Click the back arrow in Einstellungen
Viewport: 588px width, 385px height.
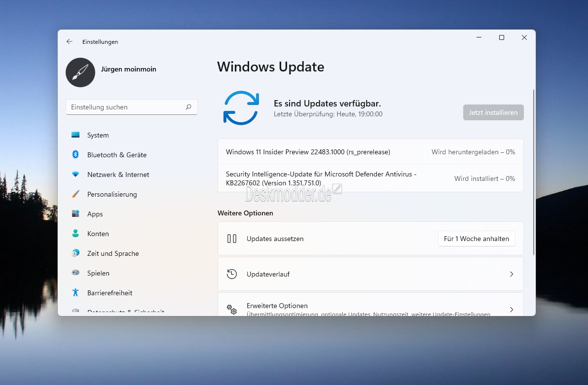point(70,41)
